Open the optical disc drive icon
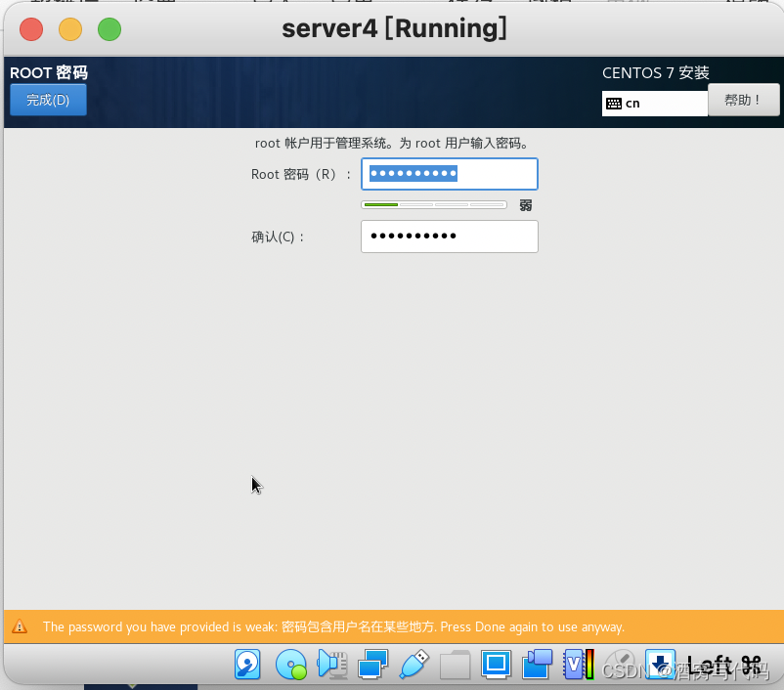This screenshot has height=690, width=784. click(x=290, y=665)
